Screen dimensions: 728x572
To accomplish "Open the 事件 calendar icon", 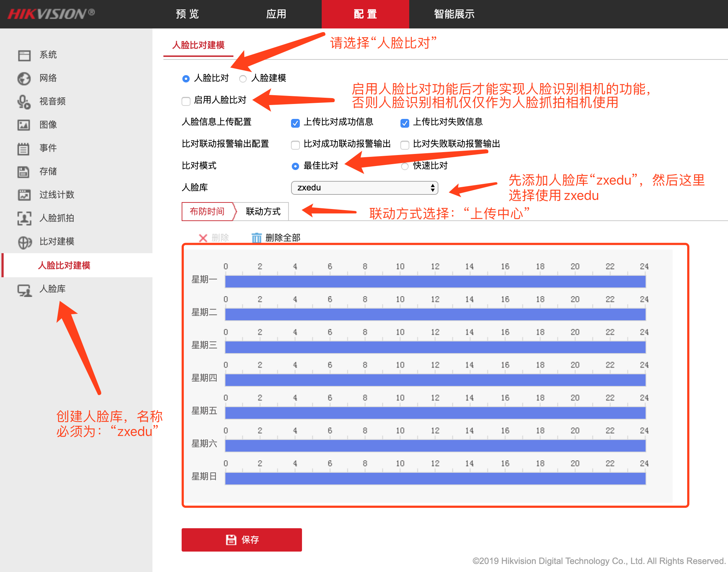I will pos(24,148).
